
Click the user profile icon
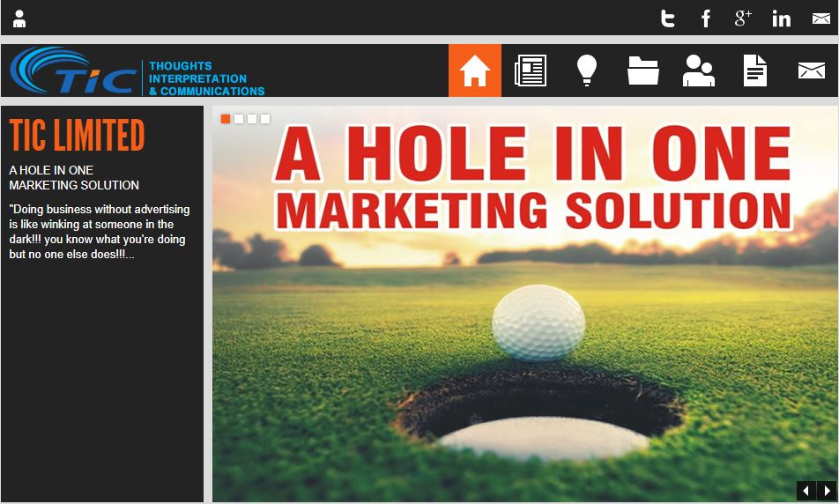19,19
